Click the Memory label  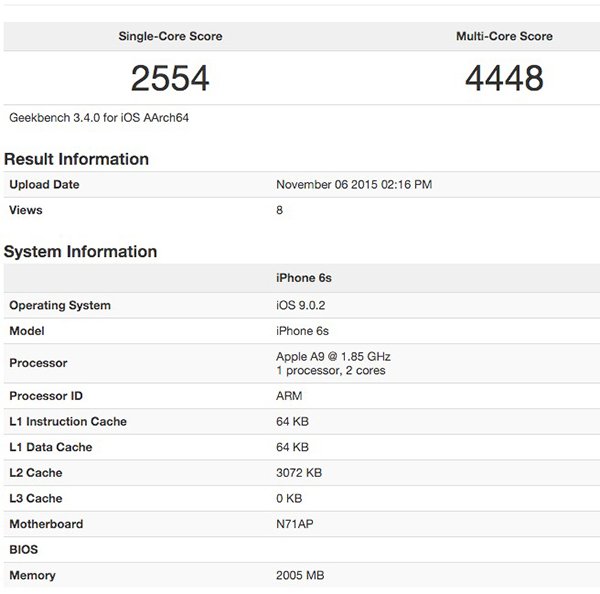[33, 576]
